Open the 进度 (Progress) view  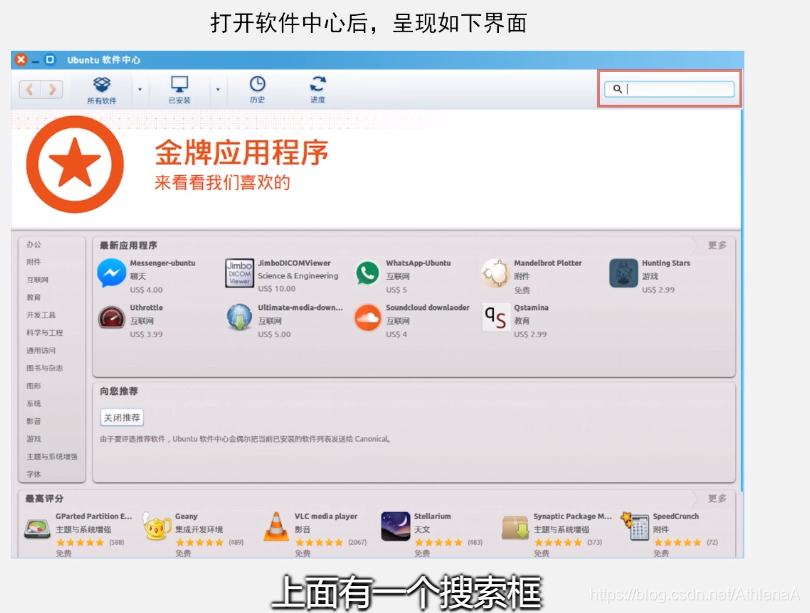click(318, 90)
